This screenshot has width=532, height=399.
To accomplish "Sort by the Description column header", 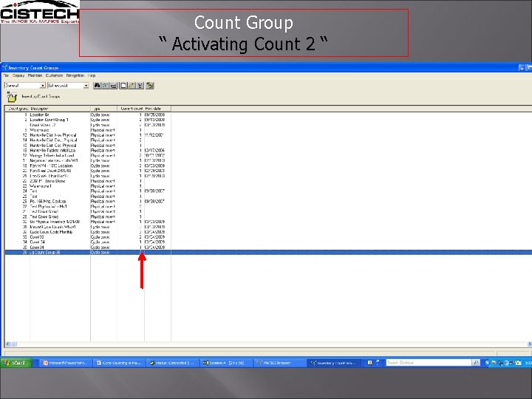I will [60, 109].
